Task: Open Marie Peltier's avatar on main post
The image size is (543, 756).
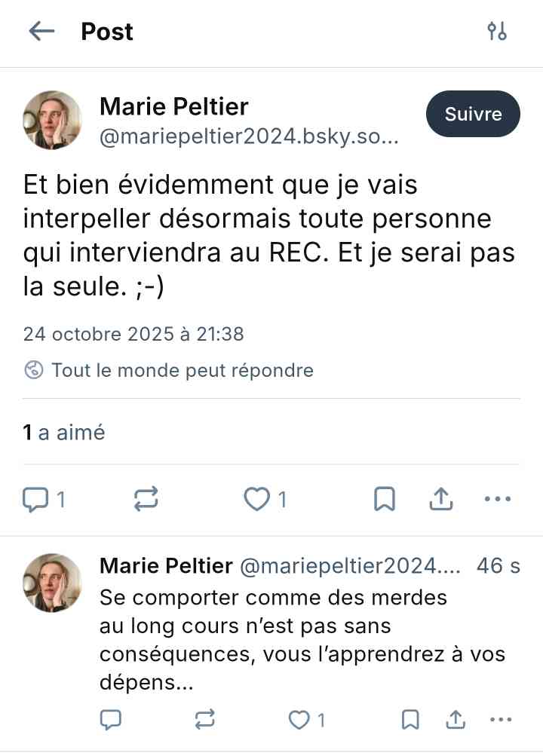Action: click(x=52, y=121)
